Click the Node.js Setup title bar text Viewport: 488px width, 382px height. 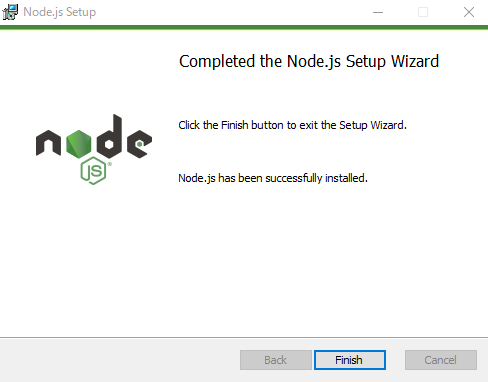tap(60, 12)
